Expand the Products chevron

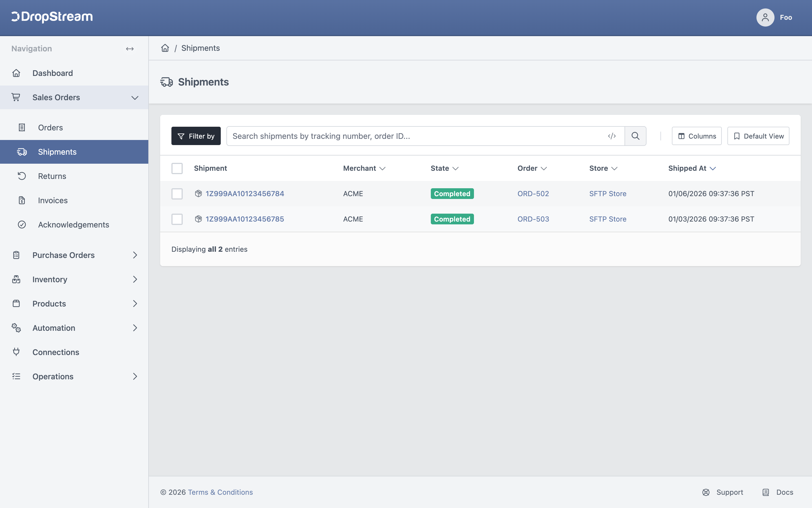(x=135, y=303)
